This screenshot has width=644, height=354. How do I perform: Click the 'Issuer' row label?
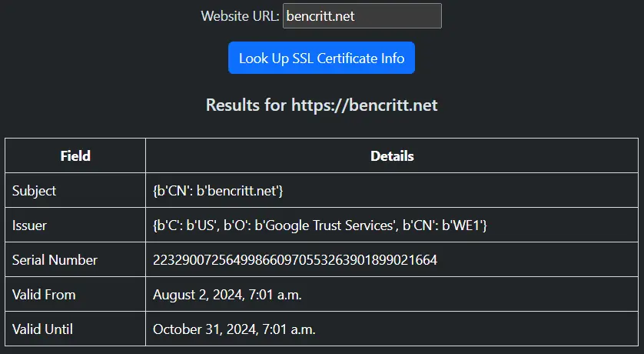point(30,225)
